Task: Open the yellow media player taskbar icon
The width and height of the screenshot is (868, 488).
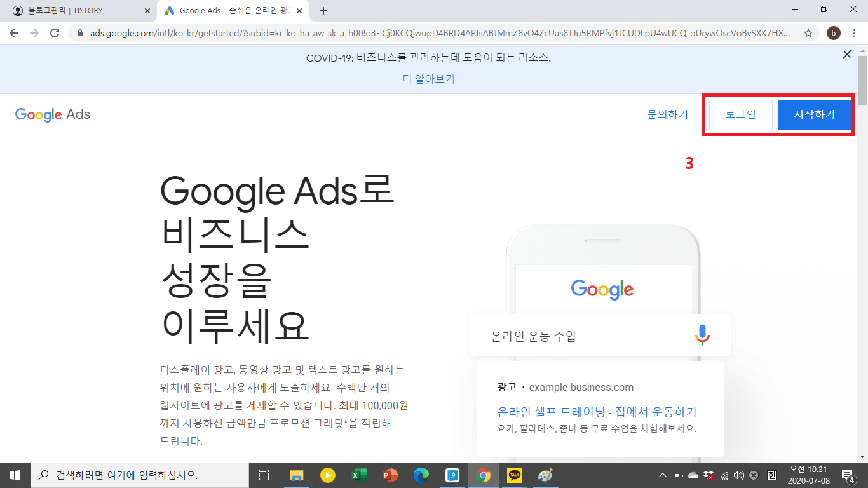Action: pyautogui.click(x=328, y=475)
